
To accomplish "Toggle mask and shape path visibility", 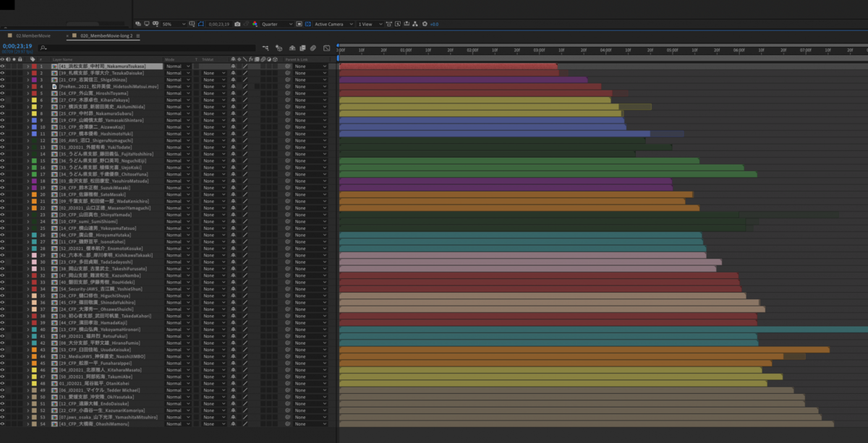I will point(201,24).
